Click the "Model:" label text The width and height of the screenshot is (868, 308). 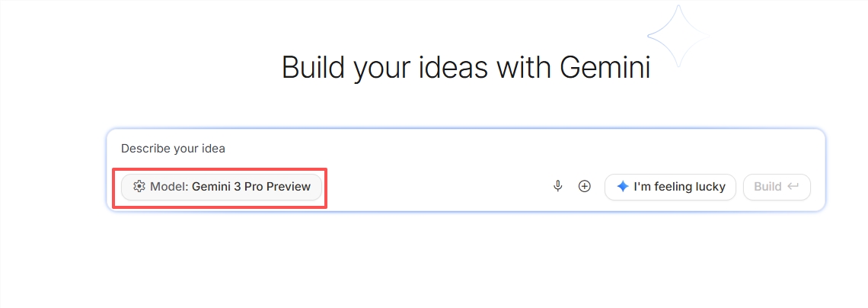(169, 187)
